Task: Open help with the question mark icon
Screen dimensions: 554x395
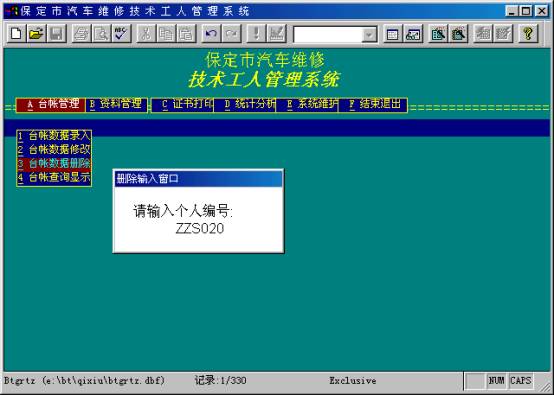Action: point(528,34)
